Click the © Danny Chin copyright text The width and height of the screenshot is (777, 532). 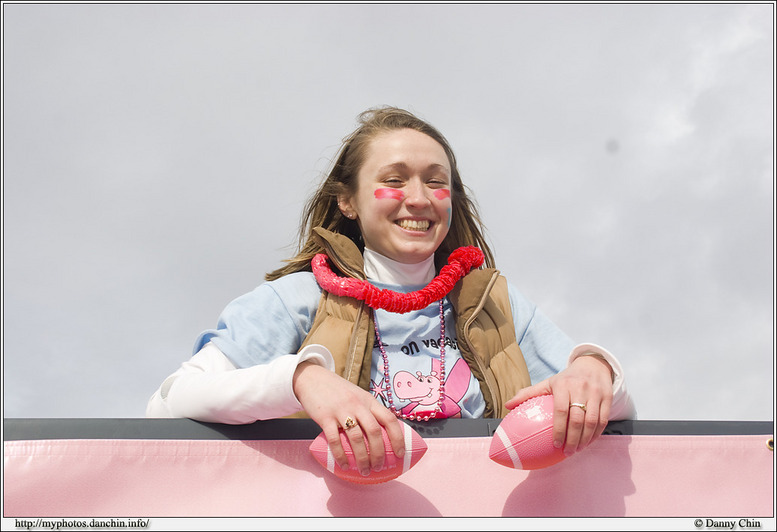click(727, 523)
